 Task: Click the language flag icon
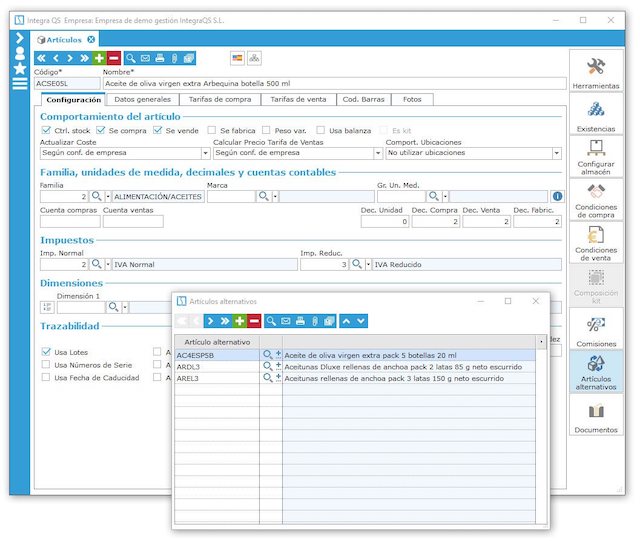tap(237, 58)
